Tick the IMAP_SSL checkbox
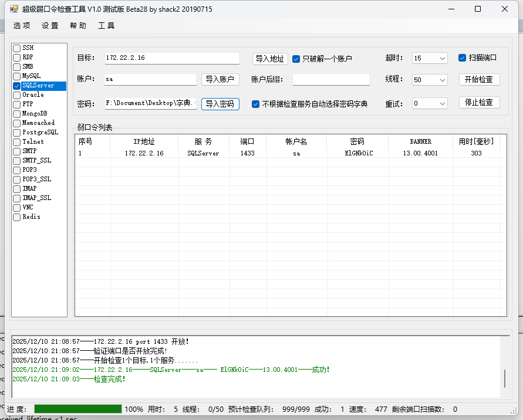The image size is (523, 420). [x=16, y=198]
